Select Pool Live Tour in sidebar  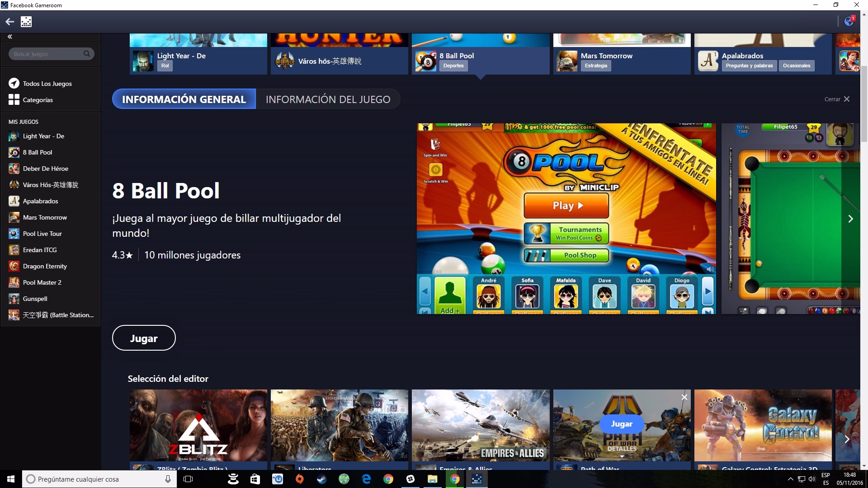coord(35,234)
